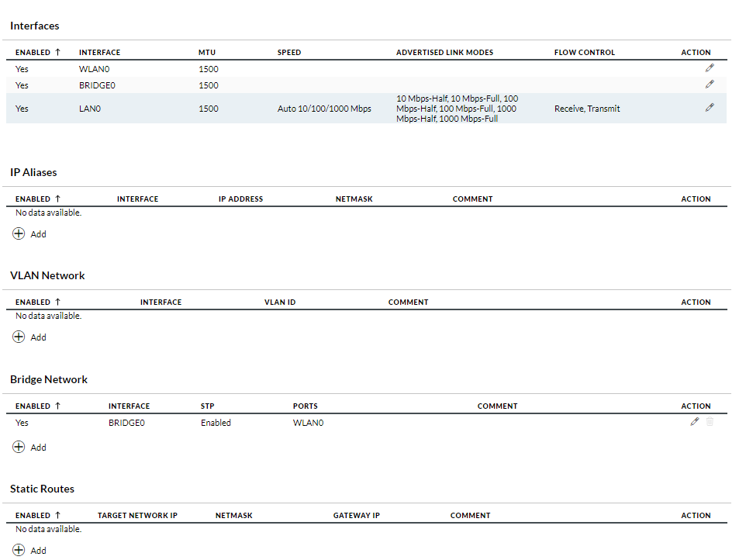Sort Interfaces table by ENABLED column
Screen dimensions: 746x560
tap(37, 52)
